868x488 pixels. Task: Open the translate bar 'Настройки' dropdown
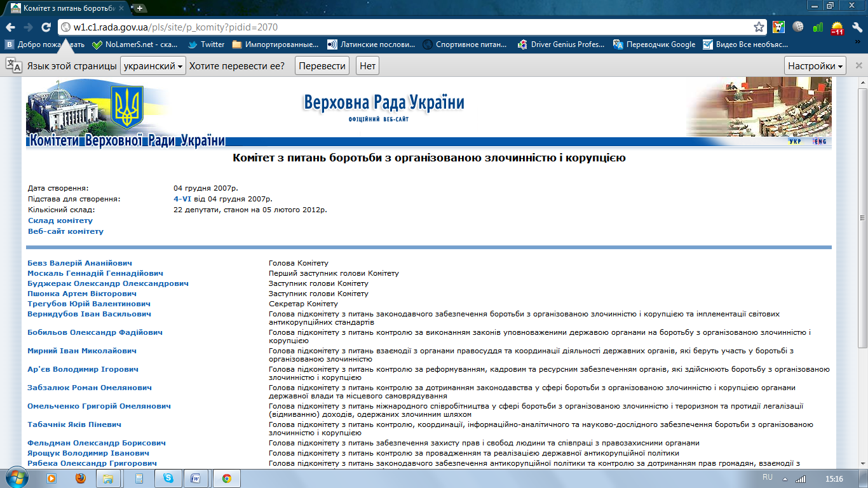[x=816, y=65]
